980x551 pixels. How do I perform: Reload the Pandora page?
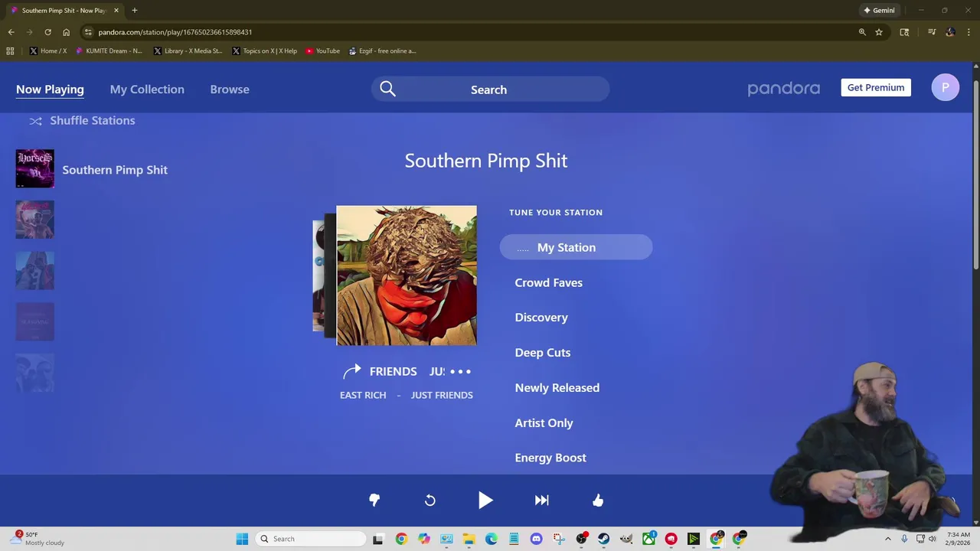(x=47, y=32)
